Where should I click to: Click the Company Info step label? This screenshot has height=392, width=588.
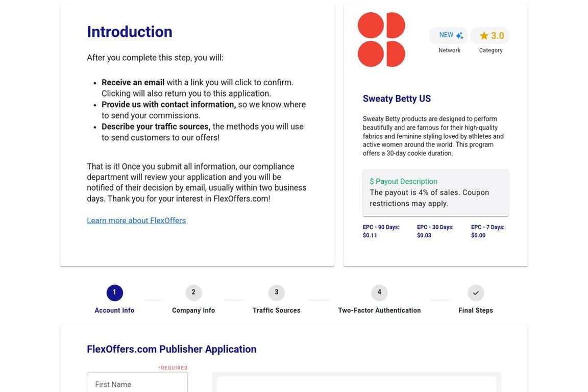click(x=193, y=310)
